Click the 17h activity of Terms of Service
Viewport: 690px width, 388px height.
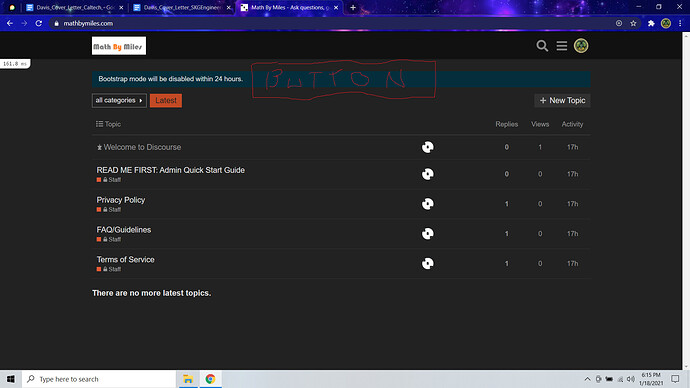coord(573,264)
